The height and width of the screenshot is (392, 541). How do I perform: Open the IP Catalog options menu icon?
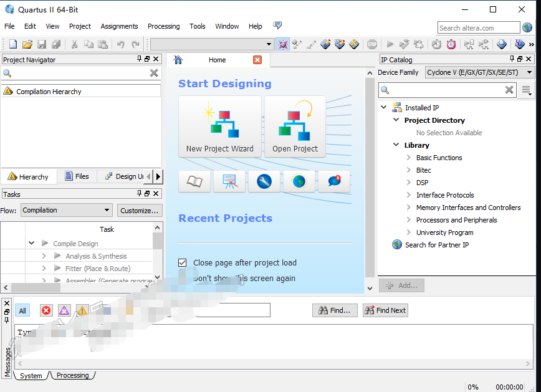(527, 90)
